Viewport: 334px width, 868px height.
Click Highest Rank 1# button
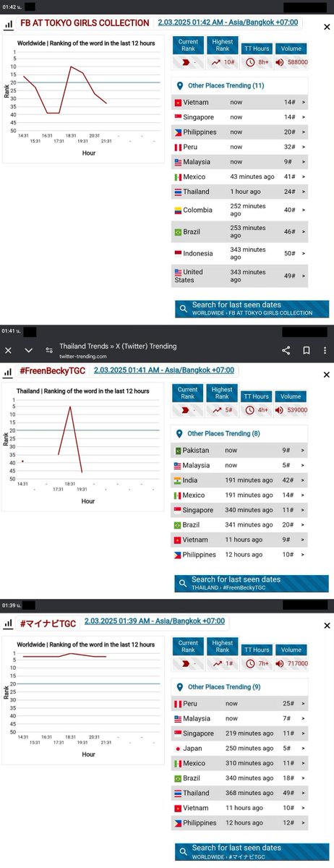(x=222, y=653)
